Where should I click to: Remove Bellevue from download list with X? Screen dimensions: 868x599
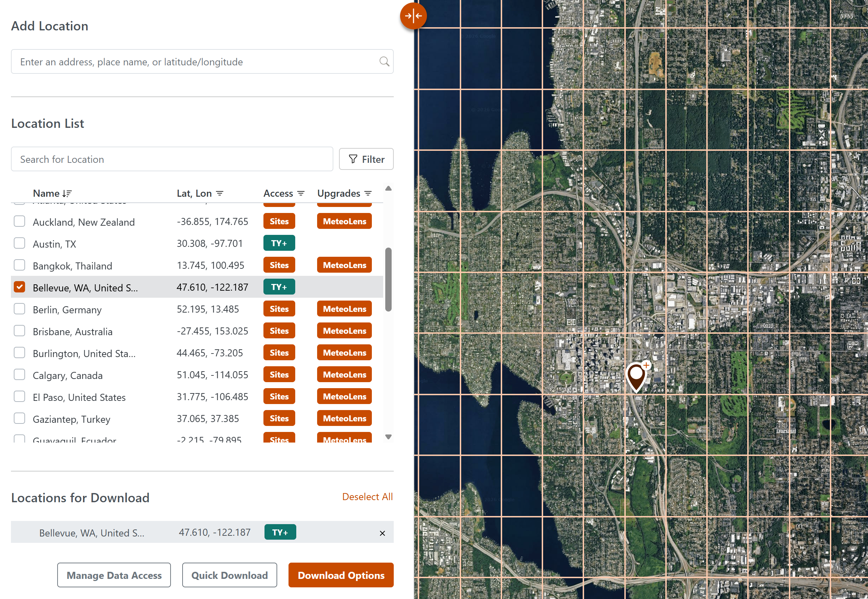382,533
